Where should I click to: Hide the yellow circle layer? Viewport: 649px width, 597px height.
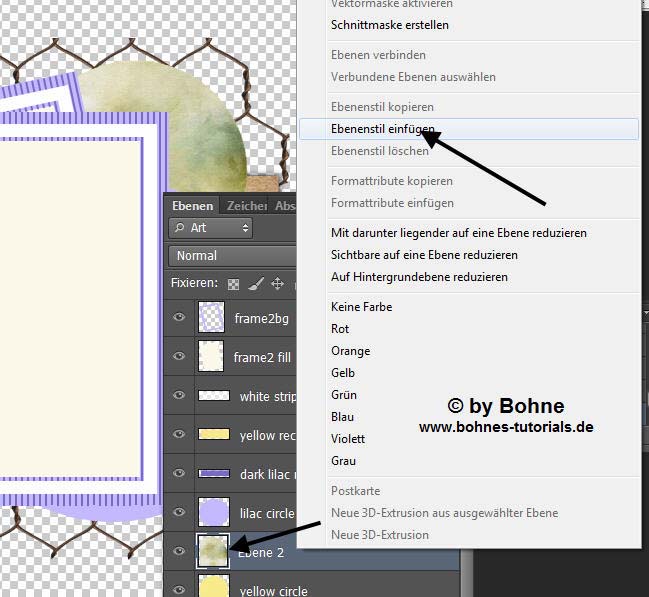tap(180, 590)
